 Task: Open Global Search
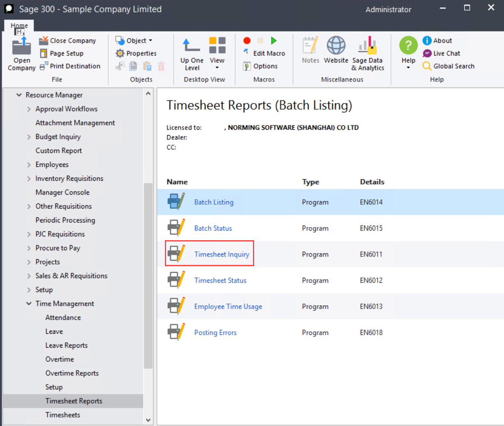pyautogui.click(x=448, y=66)
